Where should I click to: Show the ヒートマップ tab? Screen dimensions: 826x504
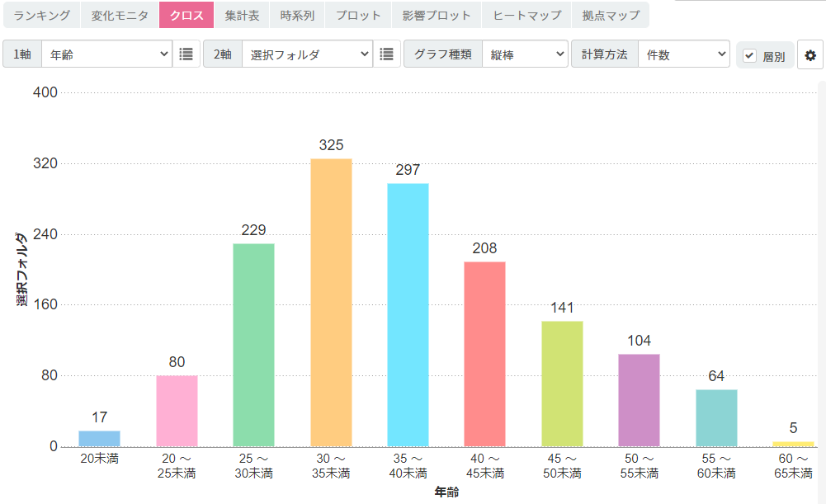(x=526, y=15)
